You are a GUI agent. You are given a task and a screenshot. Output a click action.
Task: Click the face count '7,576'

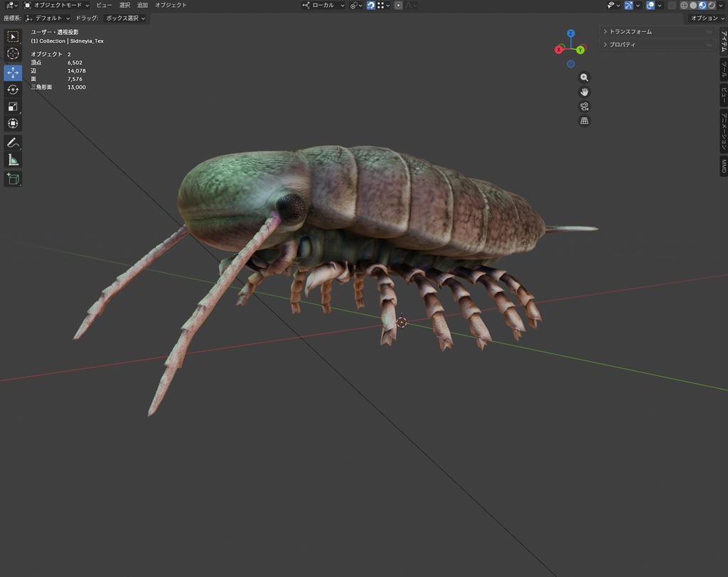[x=75, y=79]
